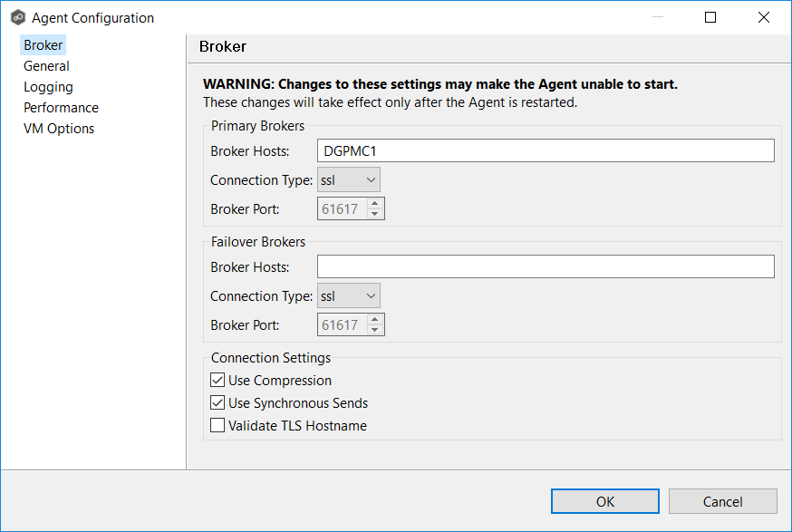Switch to Performance settings page
Screen dimensions: 792x532
pyautogui.click(x=61, y=108)
